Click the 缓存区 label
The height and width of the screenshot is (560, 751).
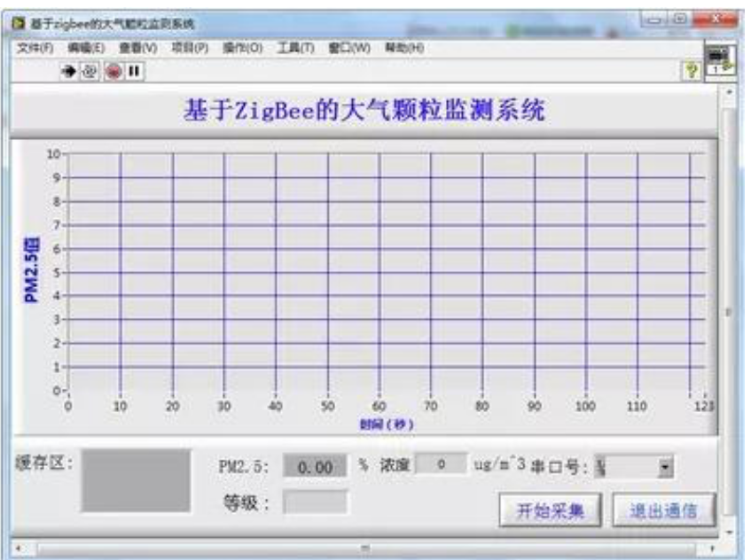(x=43, y=463)
